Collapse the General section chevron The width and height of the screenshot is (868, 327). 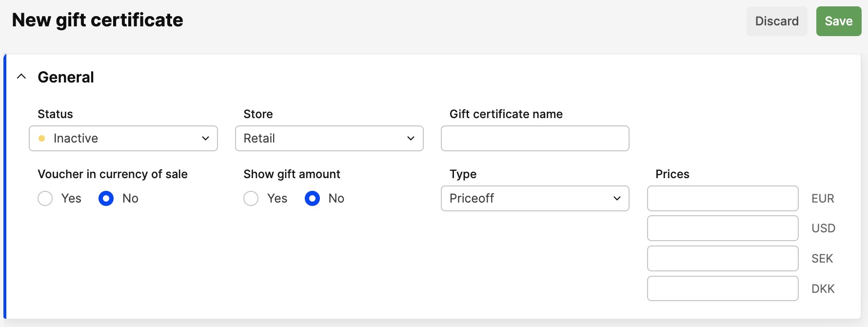click(21, 77)
